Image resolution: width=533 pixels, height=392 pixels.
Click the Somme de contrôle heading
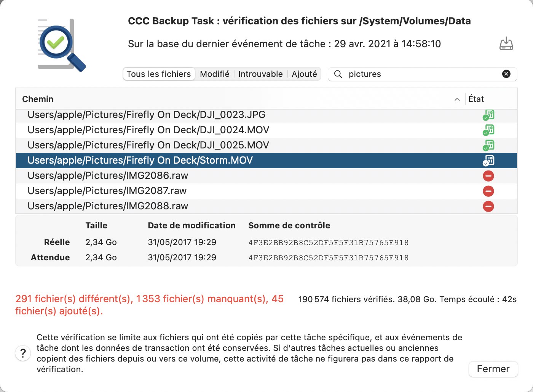coord(289,225)
